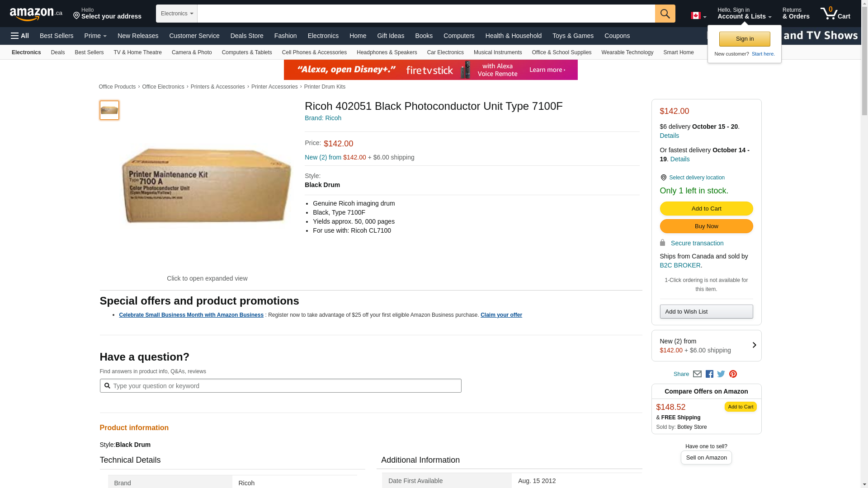Click the Buy Now button
The image size is (868, 488).
click(706, 226)
